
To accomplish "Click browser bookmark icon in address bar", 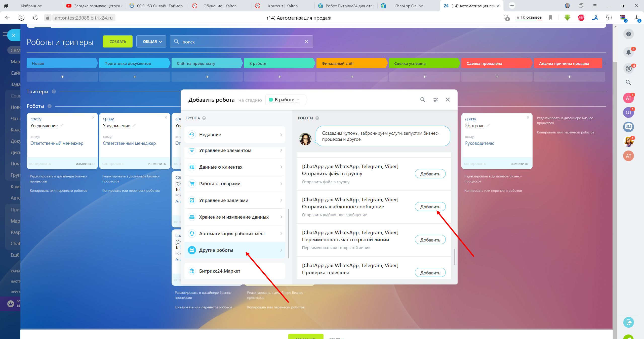I will tap(551, 18).
